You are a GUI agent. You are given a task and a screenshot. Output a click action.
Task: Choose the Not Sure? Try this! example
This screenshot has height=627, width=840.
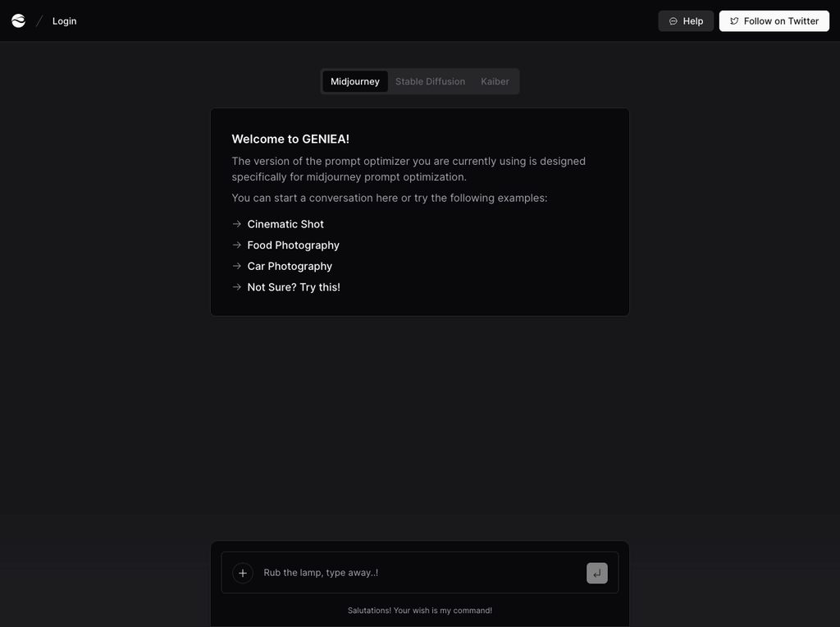coord(294,287)
